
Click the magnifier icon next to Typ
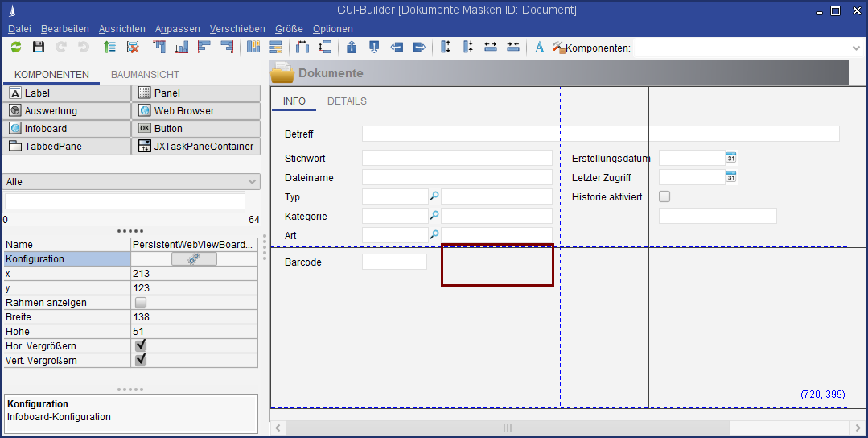(x=434, y=196)
